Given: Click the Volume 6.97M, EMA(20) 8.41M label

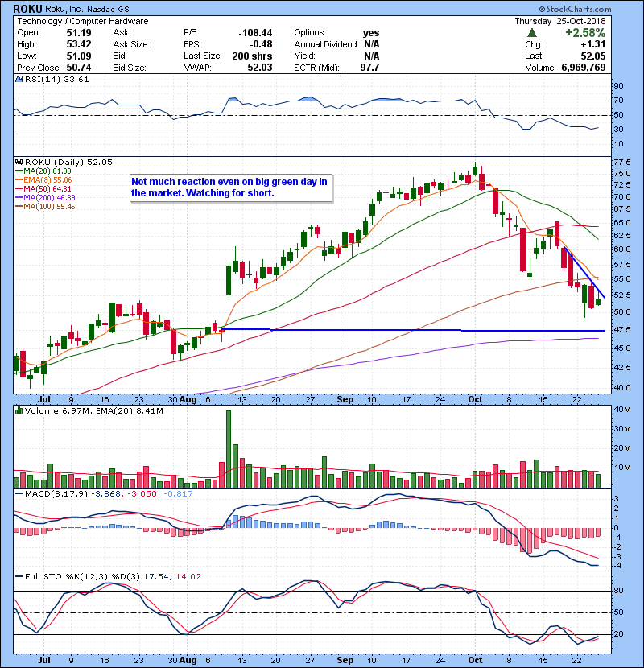Looking at the screenshot, I should click(x=93, y=410).
